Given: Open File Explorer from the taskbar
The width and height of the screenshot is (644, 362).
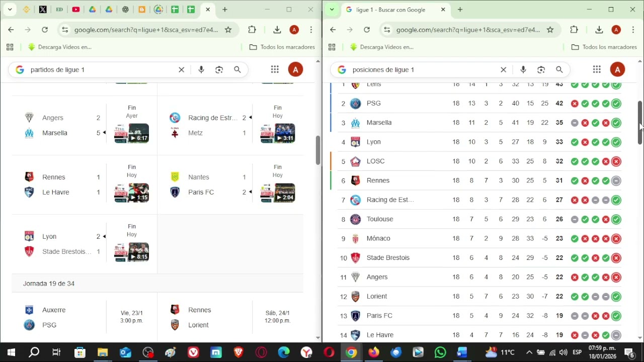Looking at the screenshot, I should tap(103, 352).
